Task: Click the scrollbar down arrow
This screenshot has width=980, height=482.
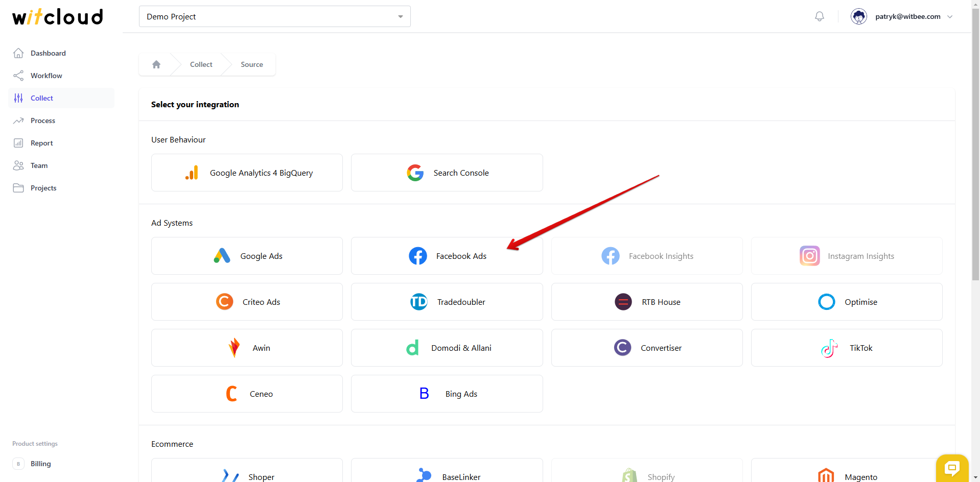Action: pyautogui.click(x=975, y=477)
